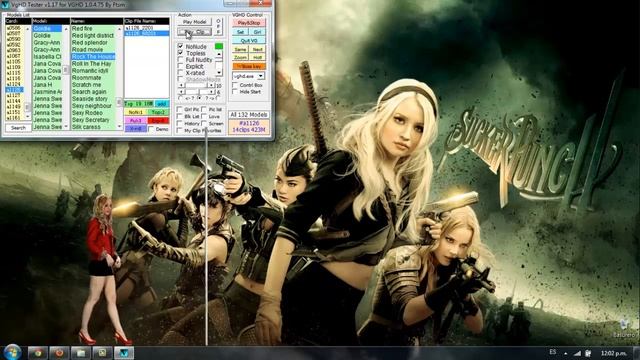Click the Search button under Cards
The image size is (640, 360).
(x=18, y=128)
